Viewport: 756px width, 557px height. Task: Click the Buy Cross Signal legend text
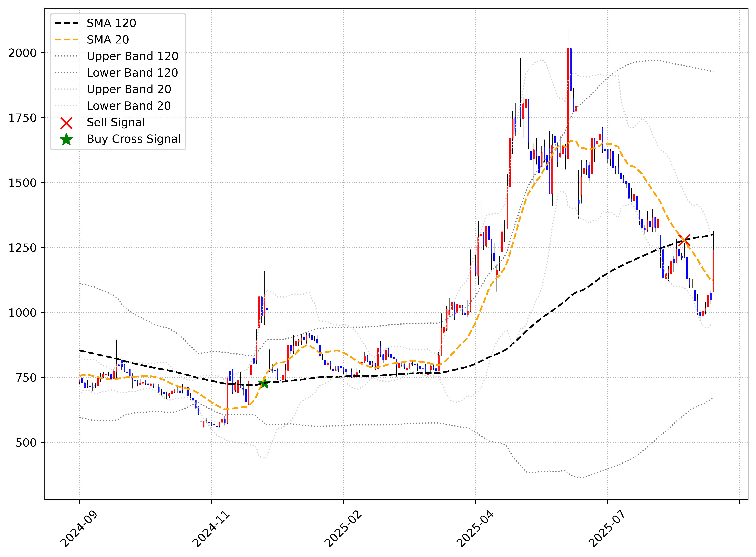(x=134, y=139)
